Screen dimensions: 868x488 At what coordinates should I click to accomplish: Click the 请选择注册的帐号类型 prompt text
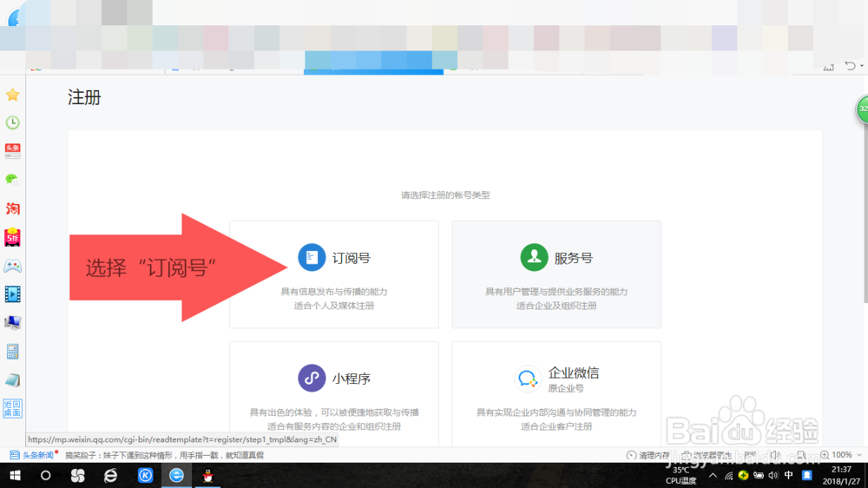pyautogui.click(x=445, y=195)
